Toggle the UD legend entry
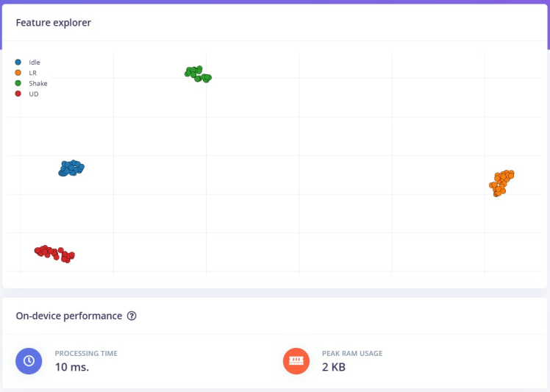Image resolution: width=550 pixels, height=392 pixels. (26, 93)
